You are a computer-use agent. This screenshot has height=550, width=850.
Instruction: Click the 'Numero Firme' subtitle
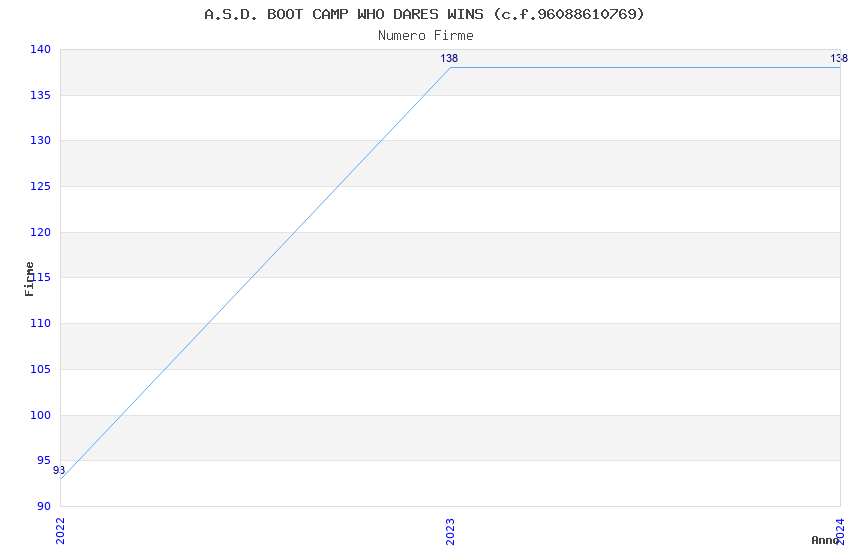click(426, 36)
